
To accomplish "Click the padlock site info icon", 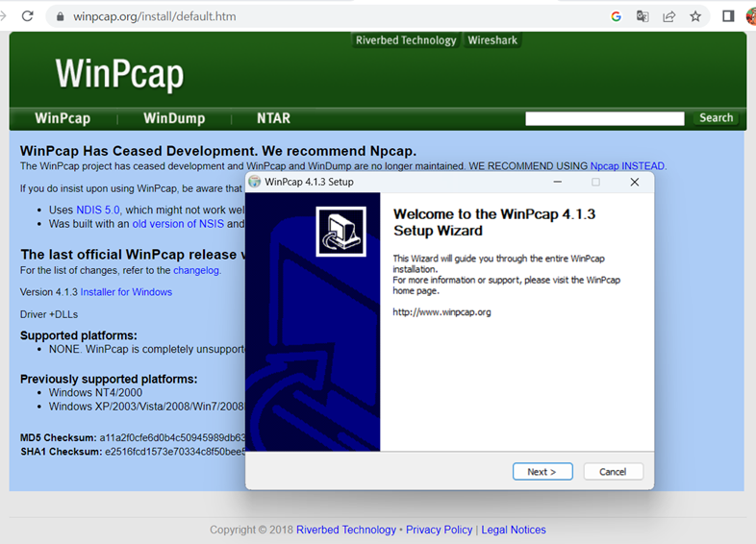I will [x=60, y=16].
